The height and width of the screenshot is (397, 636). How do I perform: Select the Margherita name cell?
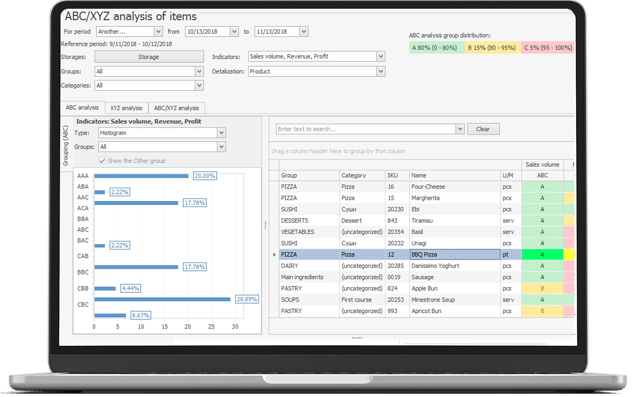click(455, 198)
